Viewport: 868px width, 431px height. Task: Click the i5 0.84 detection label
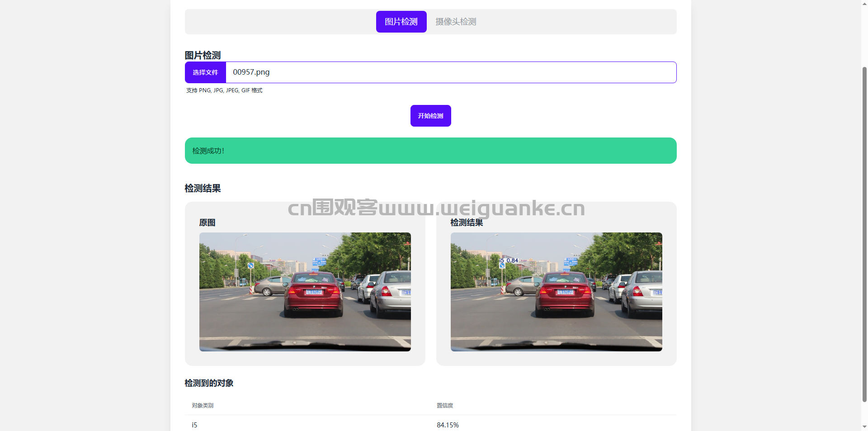click(509, 260)
